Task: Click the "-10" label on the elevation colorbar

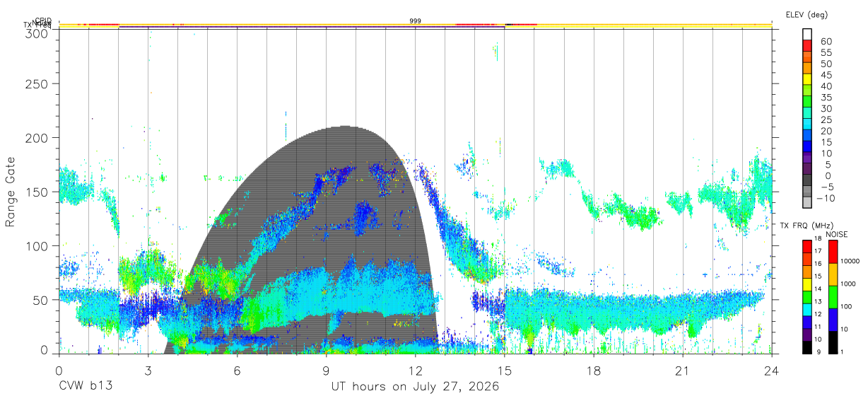Action: click(826, 198)
